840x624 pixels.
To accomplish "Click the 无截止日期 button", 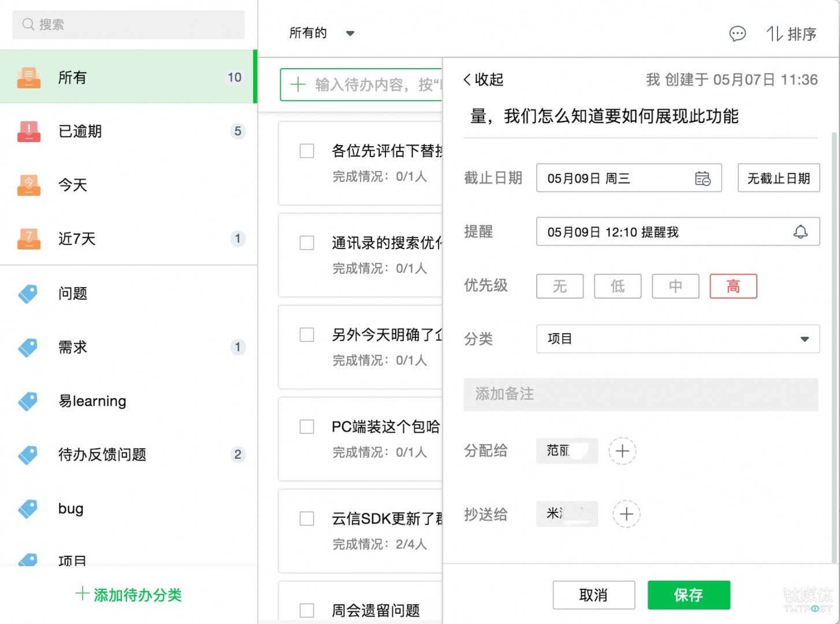I will click(779, 178).
